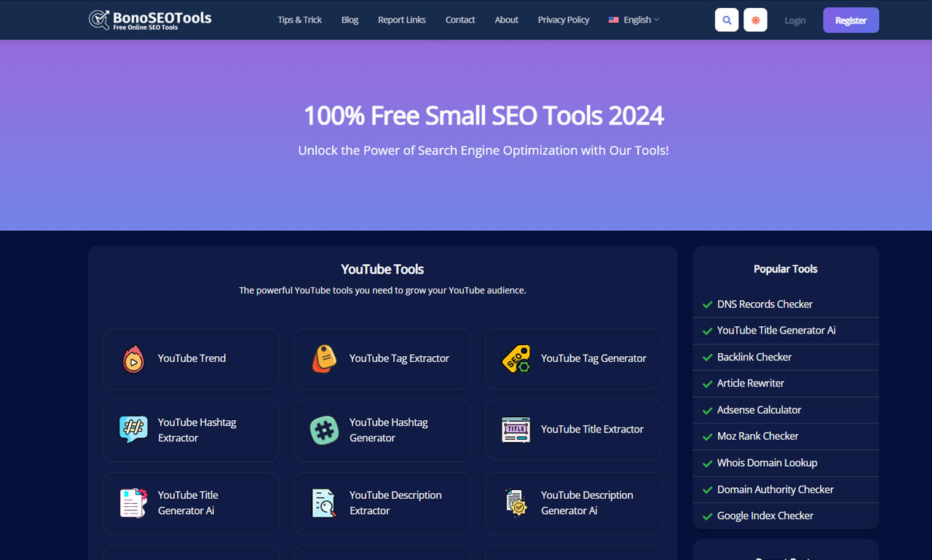The width and height of the screenshot is (932, 560).
Task: Click the Register button
Action: pos(850,20)
